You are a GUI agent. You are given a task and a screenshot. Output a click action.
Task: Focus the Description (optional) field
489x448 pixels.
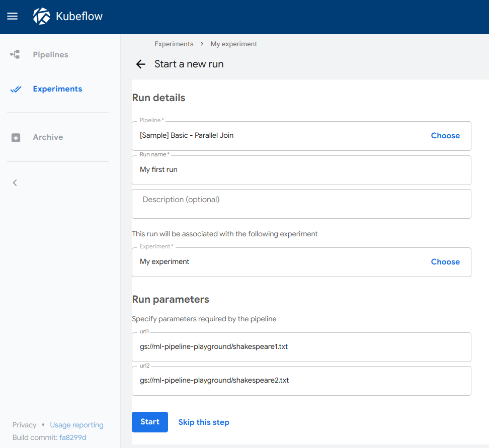click(301, 204)
